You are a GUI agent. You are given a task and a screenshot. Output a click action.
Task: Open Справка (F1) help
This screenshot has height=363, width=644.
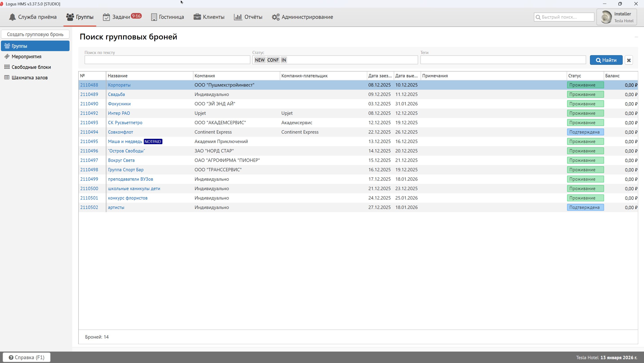[27, 357]
